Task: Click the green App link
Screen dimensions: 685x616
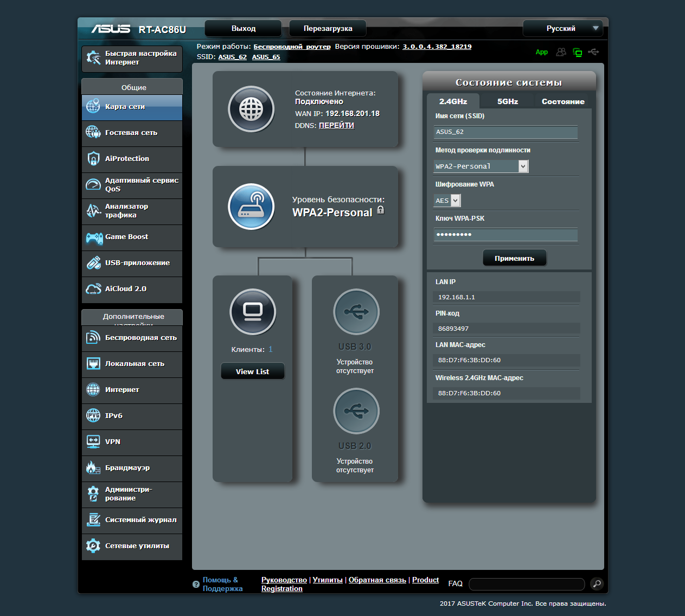Action: tap(542, 52)
